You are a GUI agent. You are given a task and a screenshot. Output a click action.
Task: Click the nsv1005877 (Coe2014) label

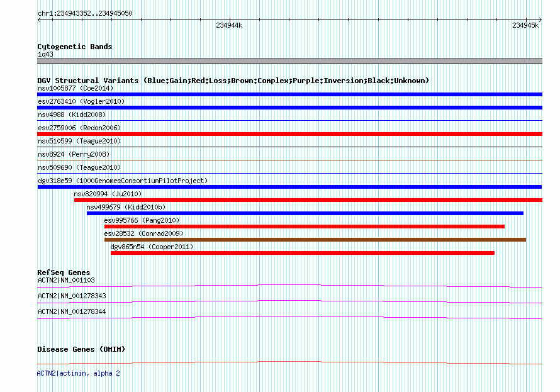(x=76, y=88)
